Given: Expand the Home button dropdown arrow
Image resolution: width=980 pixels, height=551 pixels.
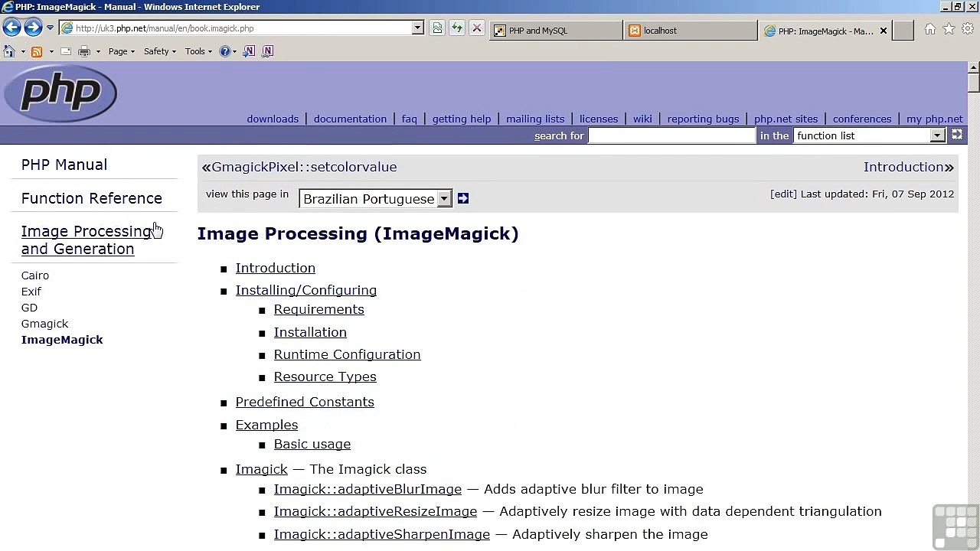Looking at the screenshot, I should (x=23, y=51).
